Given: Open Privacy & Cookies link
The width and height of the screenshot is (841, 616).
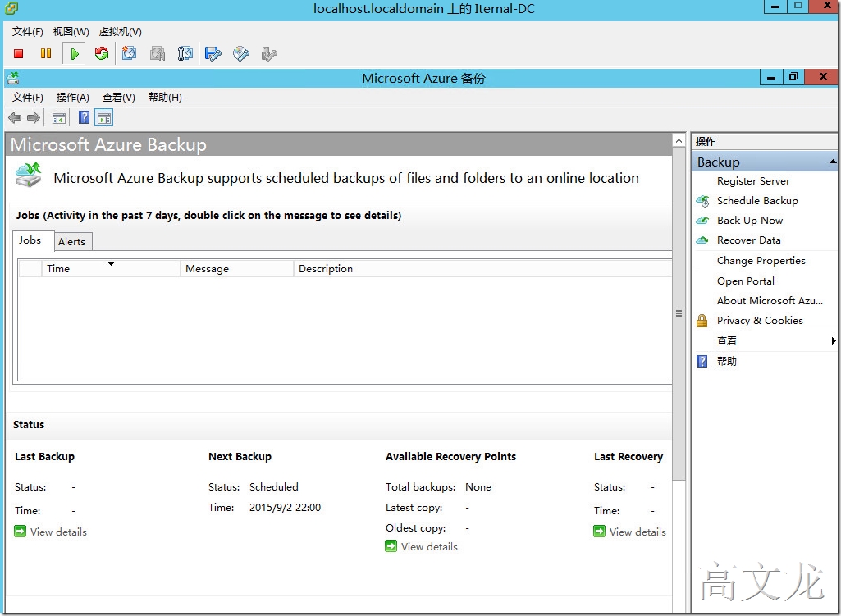Looking at the screenshot, I should pos(760,321).
